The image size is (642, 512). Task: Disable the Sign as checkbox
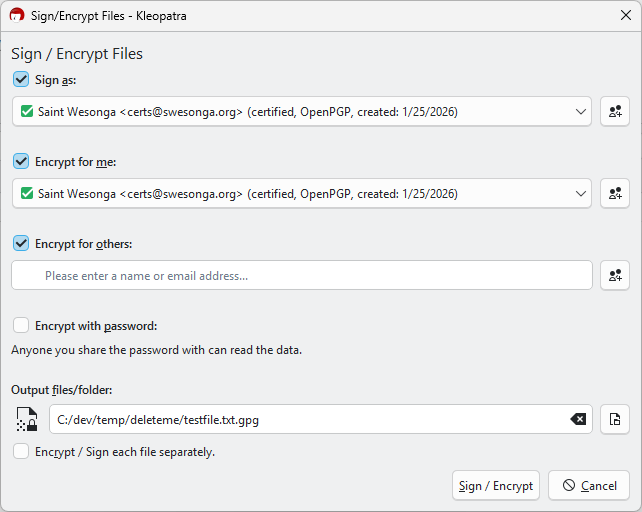21,80
